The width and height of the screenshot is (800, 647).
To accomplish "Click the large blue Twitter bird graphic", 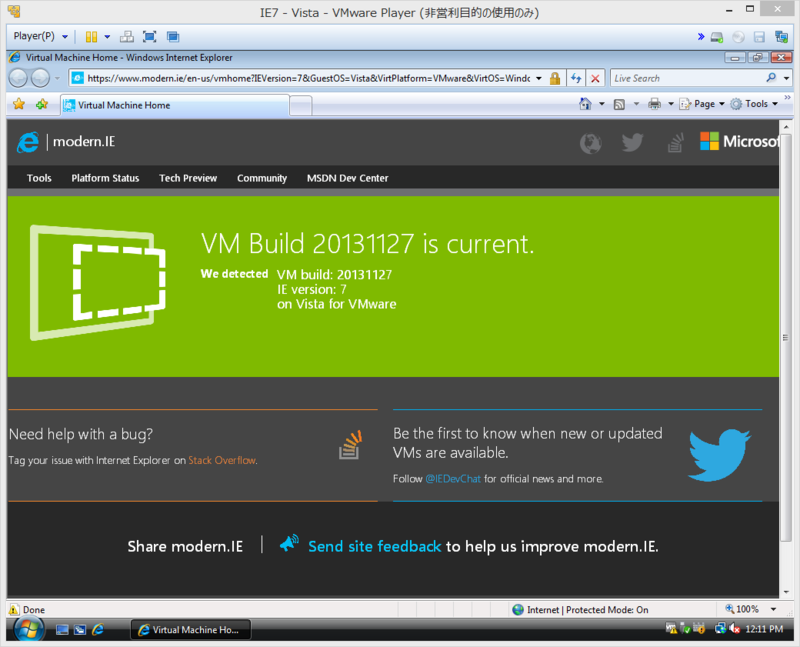I will click(x=719, y=455).
